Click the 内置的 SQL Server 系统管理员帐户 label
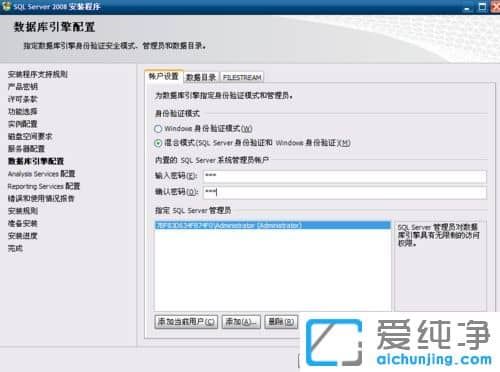500x372 pixels. [x=212, y=160]
